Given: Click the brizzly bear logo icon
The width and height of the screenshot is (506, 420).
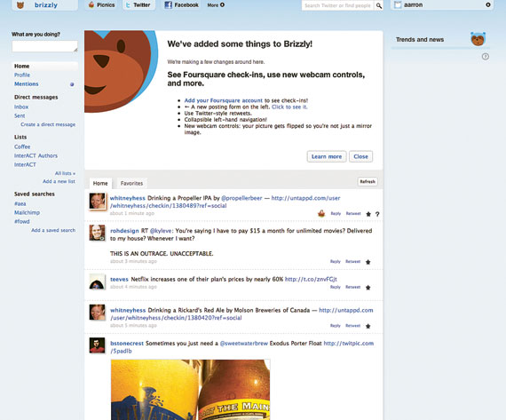Looking at the screenshot, I should 20,4.
